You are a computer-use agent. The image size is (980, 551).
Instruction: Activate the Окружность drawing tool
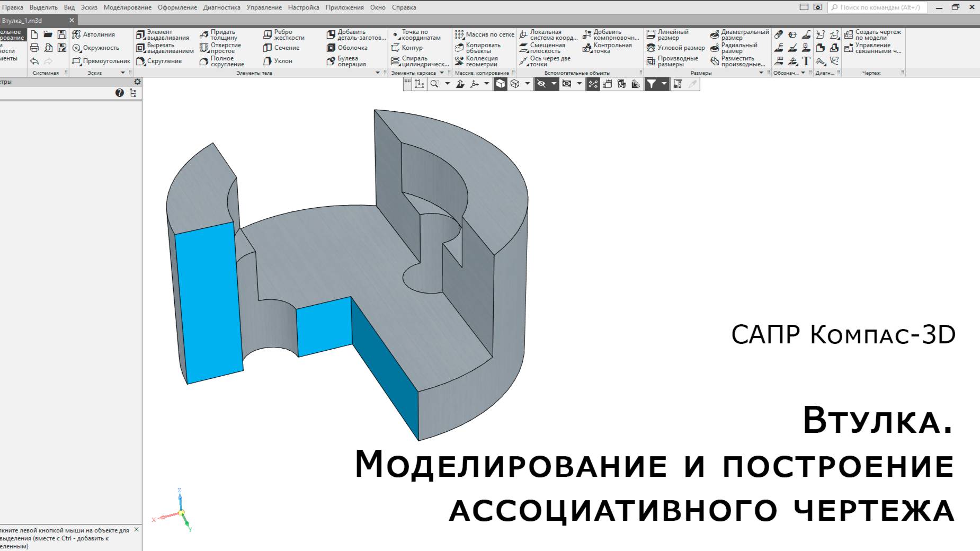click(x=102, y=48)
